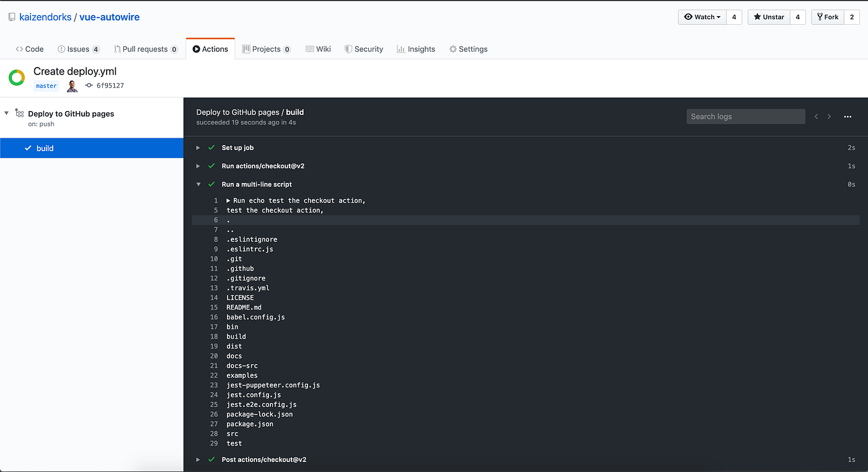Expand the Set up job step
868x472 pixels.
tap(198, 148)
